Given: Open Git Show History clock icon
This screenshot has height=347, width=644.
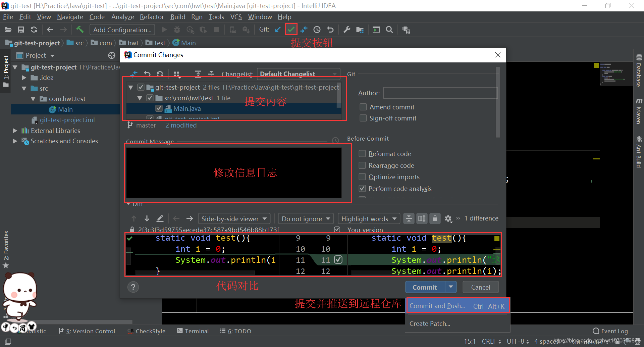Looking at the screenshot, I should coord(317,30).
